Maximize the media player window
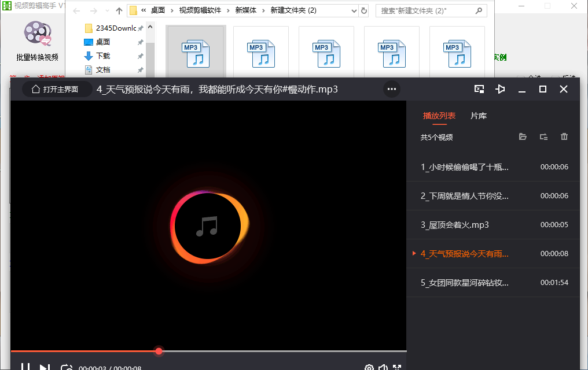 point(543,89)
